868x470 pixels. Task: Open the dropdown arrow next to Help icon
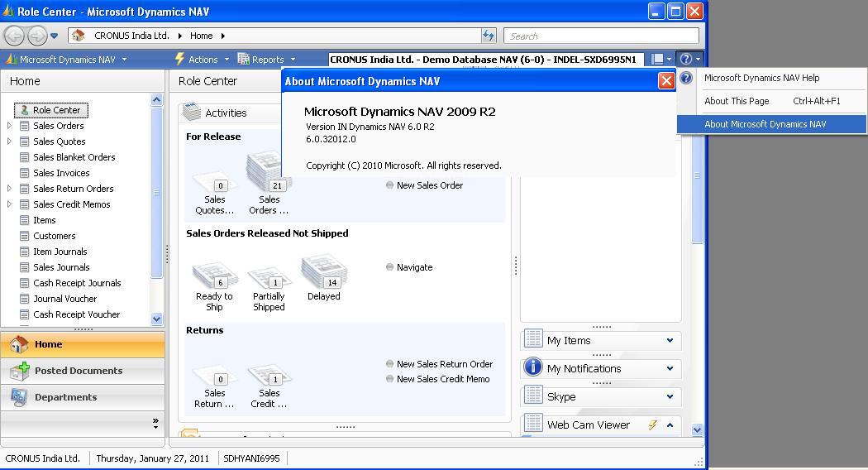(x=698, y=60)
